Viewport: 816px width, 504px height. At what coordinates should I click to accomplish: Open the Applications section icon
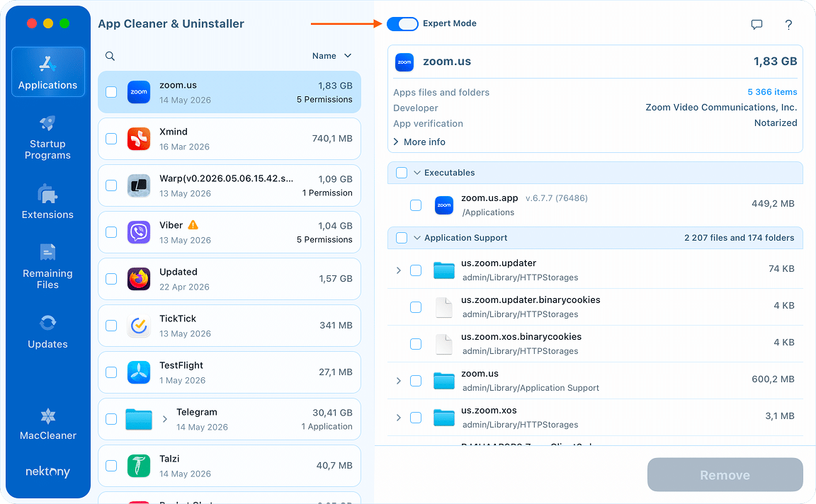[x=47, y=64]
